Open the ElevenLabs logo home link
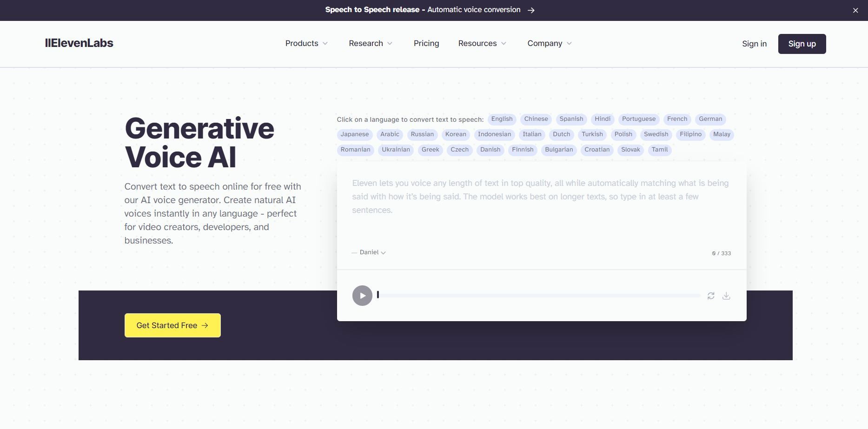This screenshot has height=429, width=868. point(79,43)
